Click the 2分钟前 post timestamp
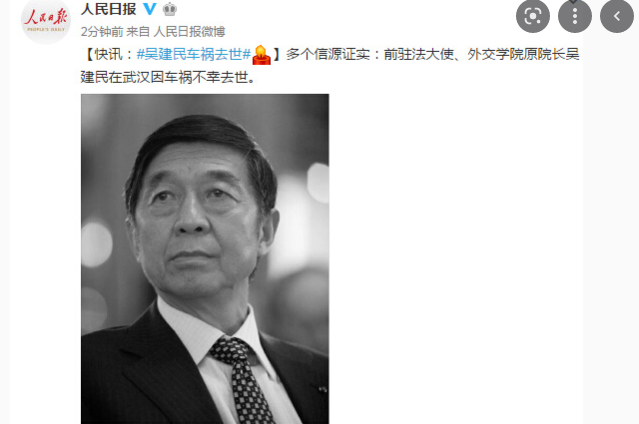The width and height of the screenshot is (639, 424). pos(101,31)
